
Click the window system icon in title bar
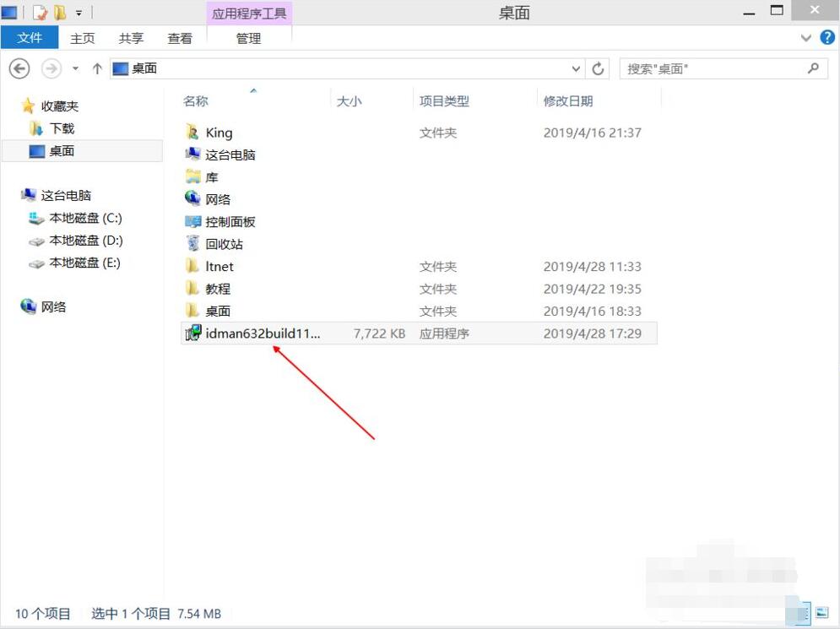(x=9, y=13)
